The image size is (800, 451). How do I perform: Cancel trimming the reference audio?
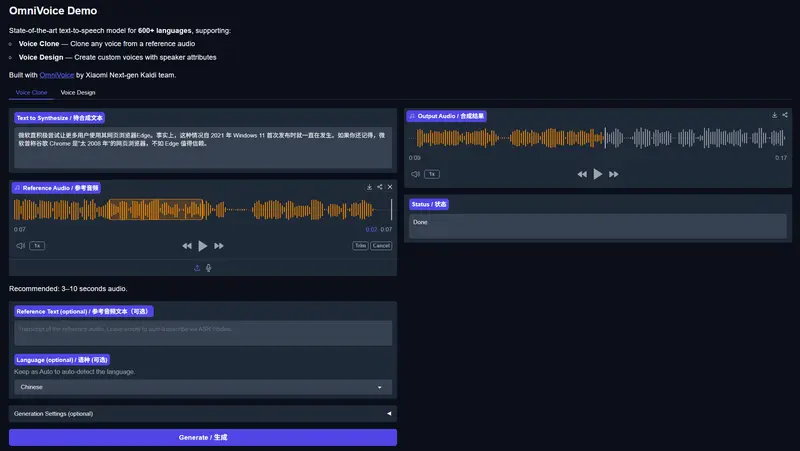point(381,246)
